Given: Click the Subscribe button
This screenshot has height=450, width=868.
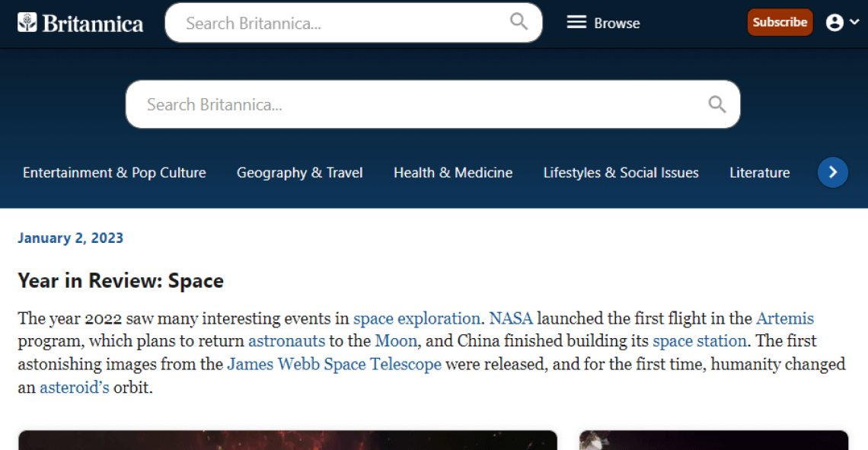Looking at the screenshot, I should point(780,22).
